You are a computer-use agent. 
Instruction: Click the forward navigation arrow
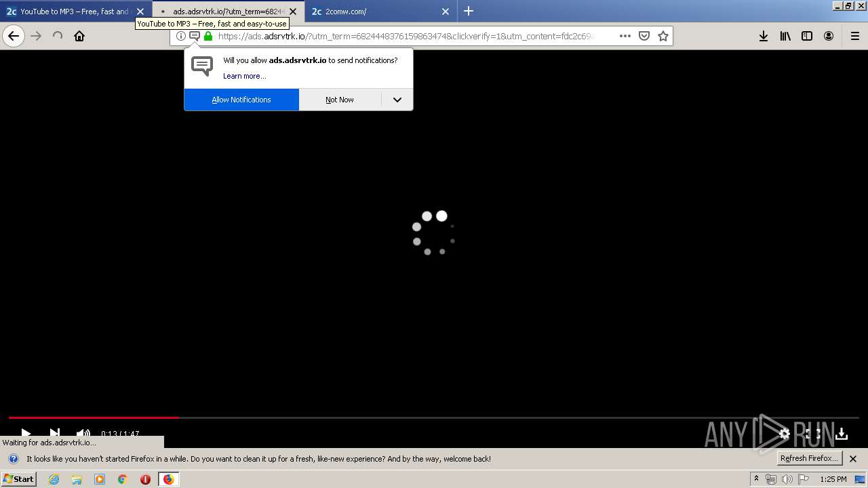click(36, 36)
